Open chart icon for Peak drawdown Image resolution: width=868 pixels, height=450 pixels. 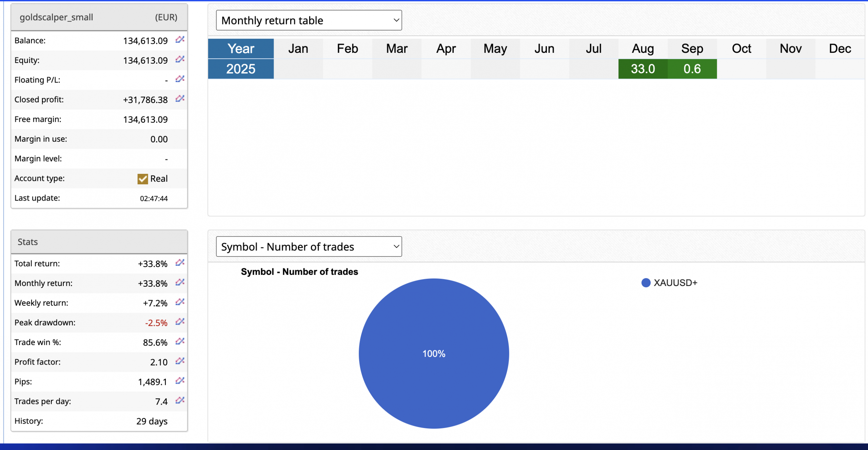click(x=180, y=322)
